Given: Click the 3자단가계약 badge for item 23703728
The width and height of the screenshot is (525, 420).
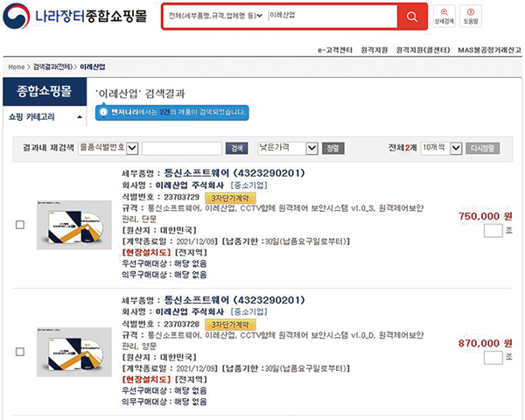Looking at the screenshot, I should coord(230,325).
